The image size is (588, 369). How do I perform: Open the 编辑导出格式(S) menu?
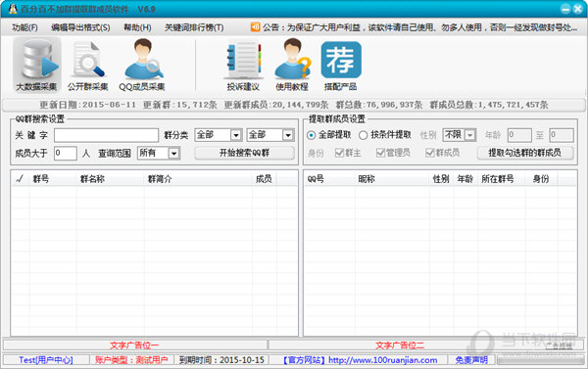pos(80,27)
